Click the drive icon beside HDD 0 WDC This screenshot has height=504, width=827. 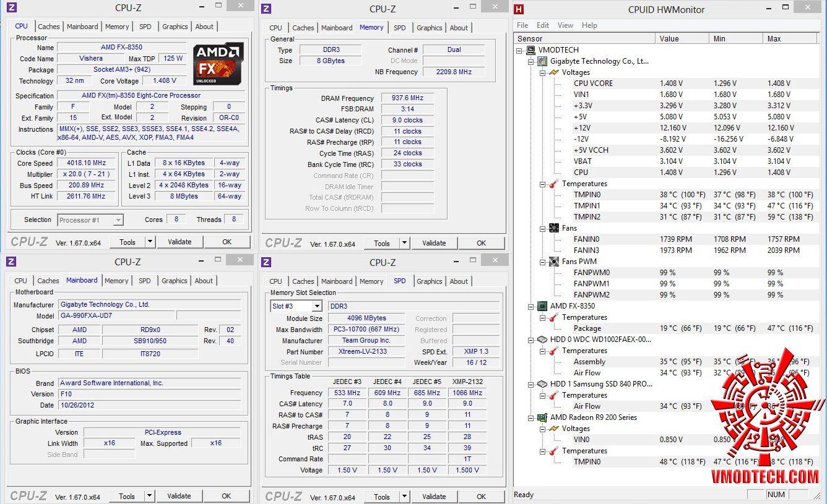click(x=543, y=340)
